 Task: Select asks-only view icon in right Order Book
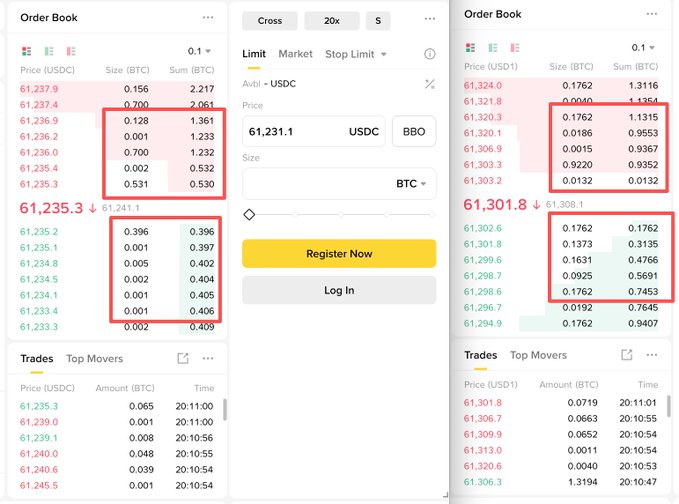(515, 48)
